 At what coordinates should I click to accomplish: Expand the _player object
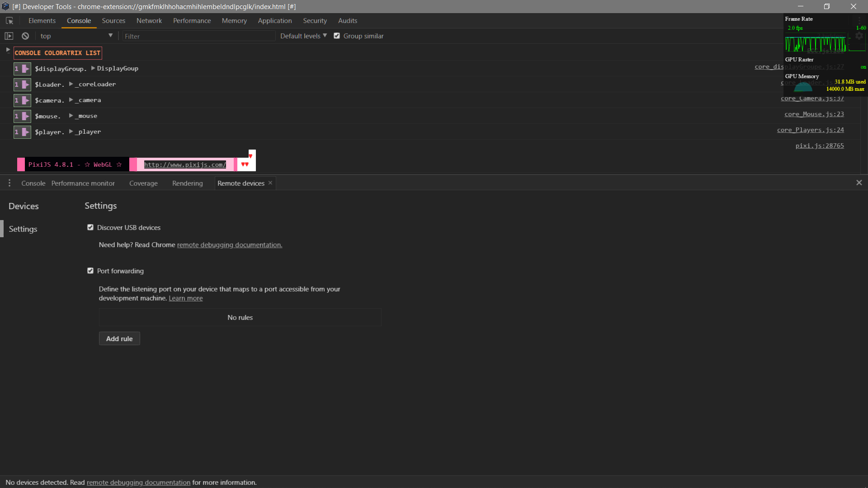[x=71, y=131]
